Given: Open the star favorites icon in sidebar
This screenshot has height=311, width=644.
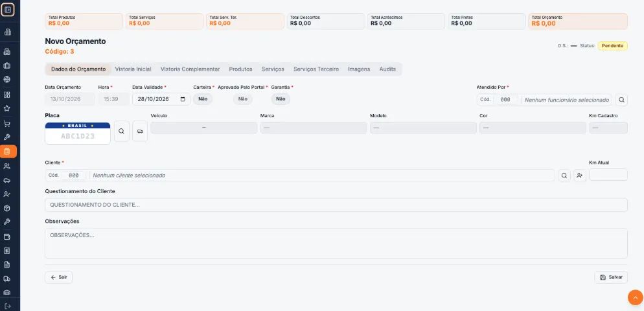Looking at the screenshot, I should pos(6,109).
